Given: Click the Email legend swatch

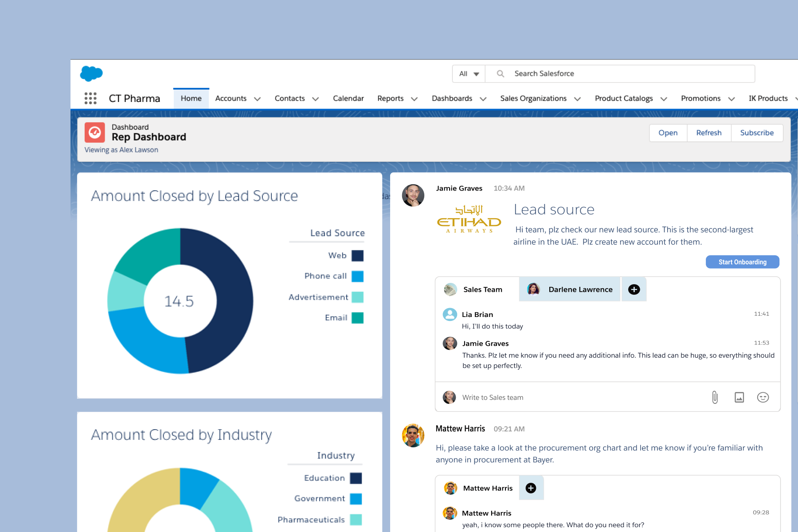Looking at the screenshot, I should click(x=357, y=318).
